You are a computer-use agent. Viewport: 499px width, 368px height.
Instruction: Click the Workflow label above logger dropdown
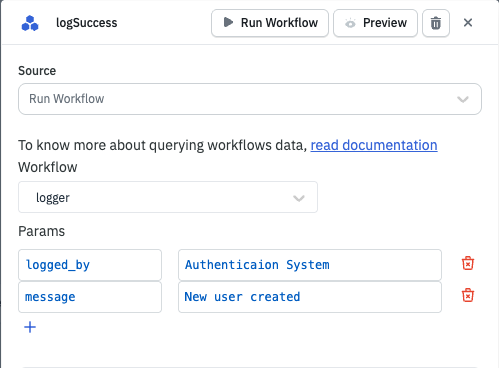[x=48, y=167]
